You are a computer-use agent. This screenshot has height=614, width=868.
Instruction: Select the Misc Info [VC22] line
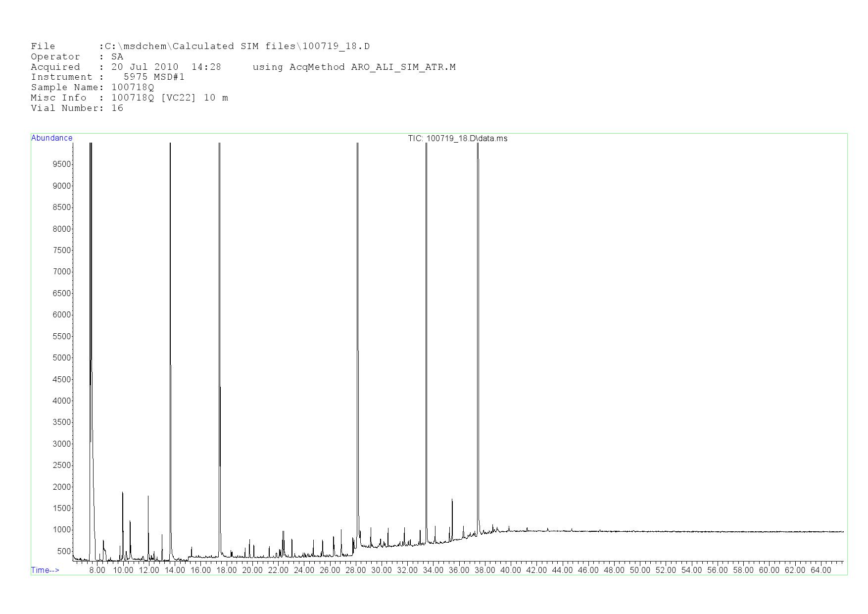point(129,98)
